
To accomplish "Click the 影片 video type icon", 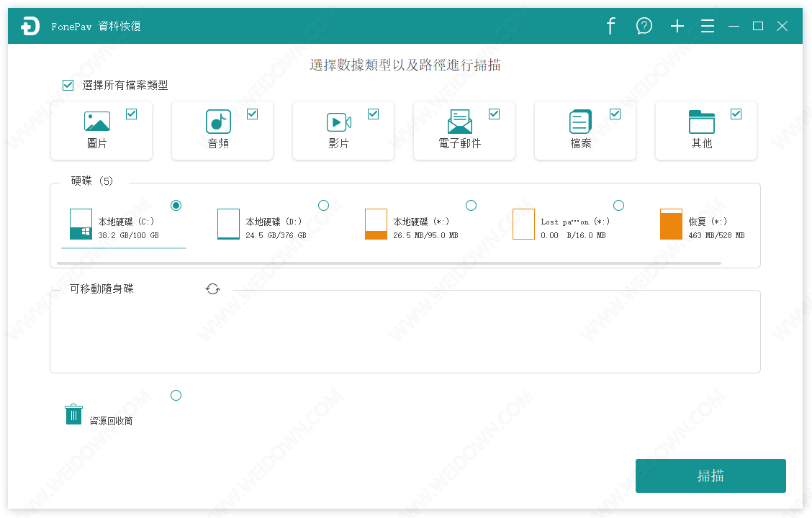I will pyautogui.click(x=338, y=122).
